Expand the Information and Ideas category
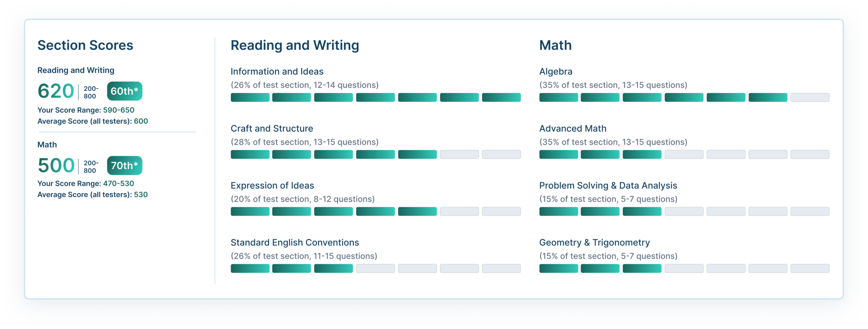The height and width of the screenshot is (329, 868). pyautogui.click(x=277, y=71)
